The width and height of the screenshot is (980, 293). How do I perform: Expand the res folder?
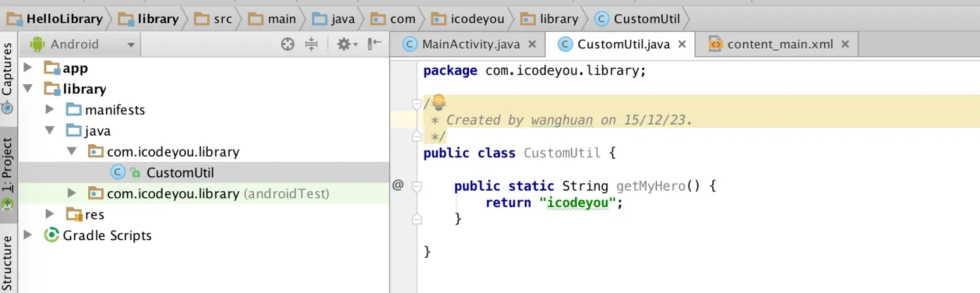click(x=50, y=214)
